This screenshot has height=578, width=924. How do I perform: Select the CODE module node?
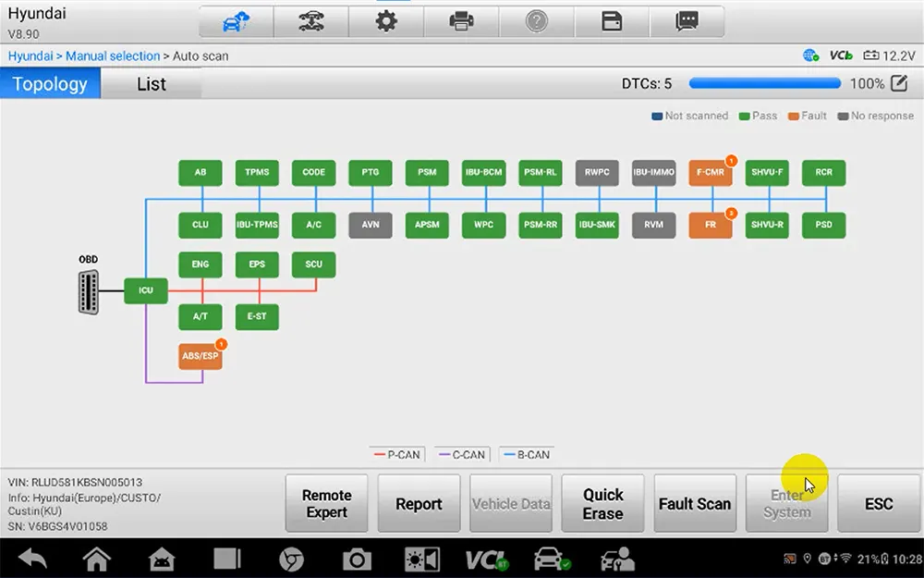313,173
